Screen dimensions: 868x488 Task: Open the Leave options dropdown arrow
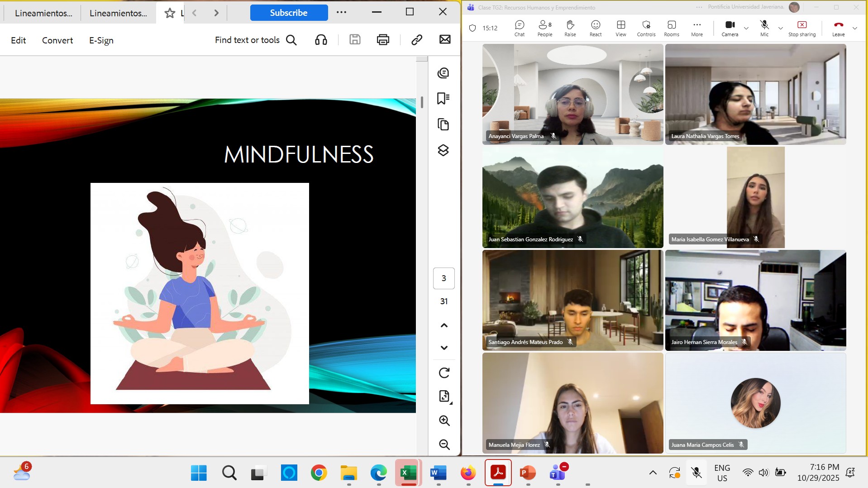pyautogui.click(x=854, y=28)
